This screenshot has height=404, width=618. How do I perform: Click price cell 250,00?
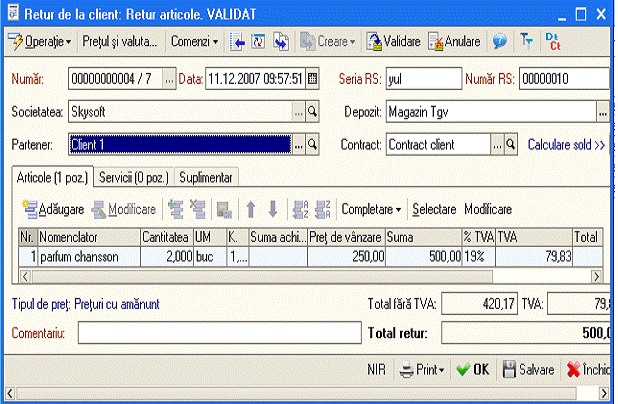click(346, 257)
